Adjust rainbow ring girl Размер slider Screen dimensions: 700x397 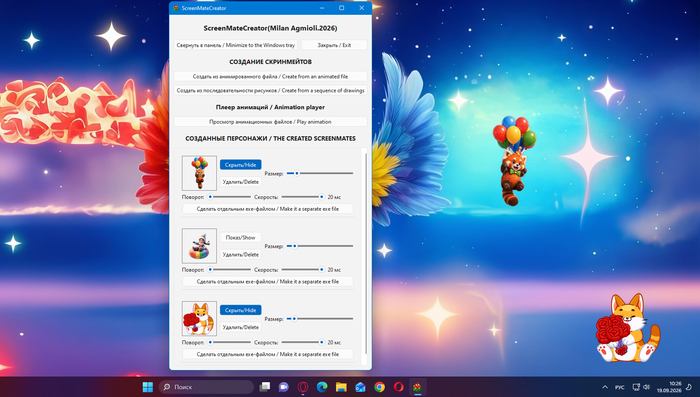(x=320, y=246)
